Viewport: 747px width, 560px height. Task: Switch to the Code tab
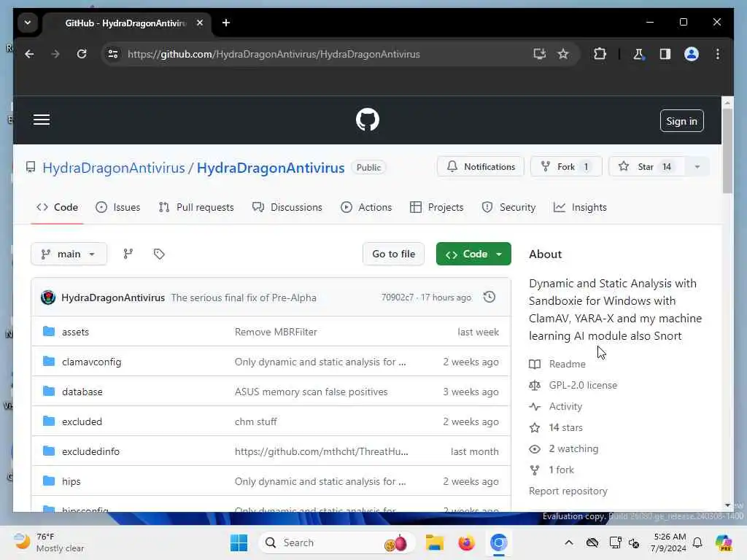[57, 207]
